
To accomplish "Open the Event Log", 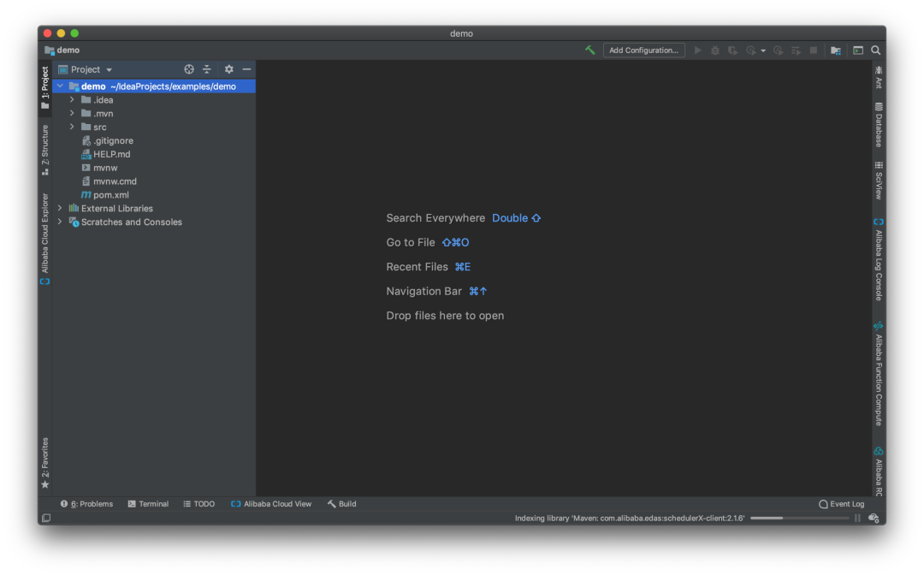I will point(842,504).
